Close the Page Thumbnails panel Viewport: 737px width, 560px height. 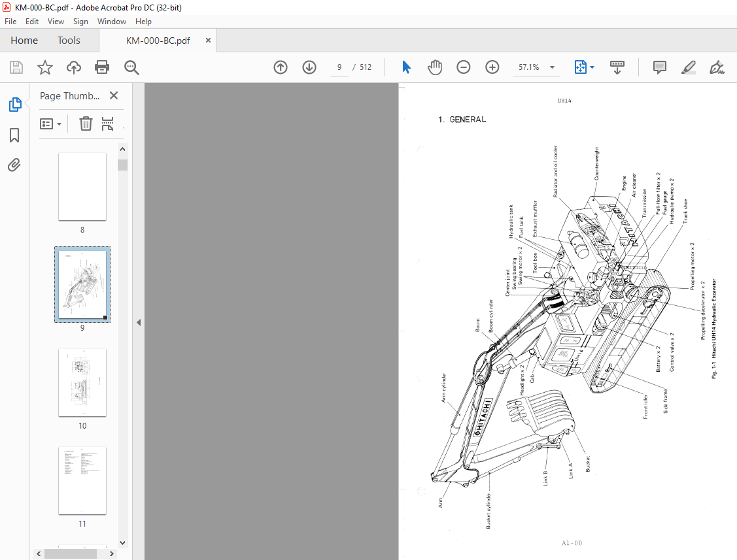(114, 95)
